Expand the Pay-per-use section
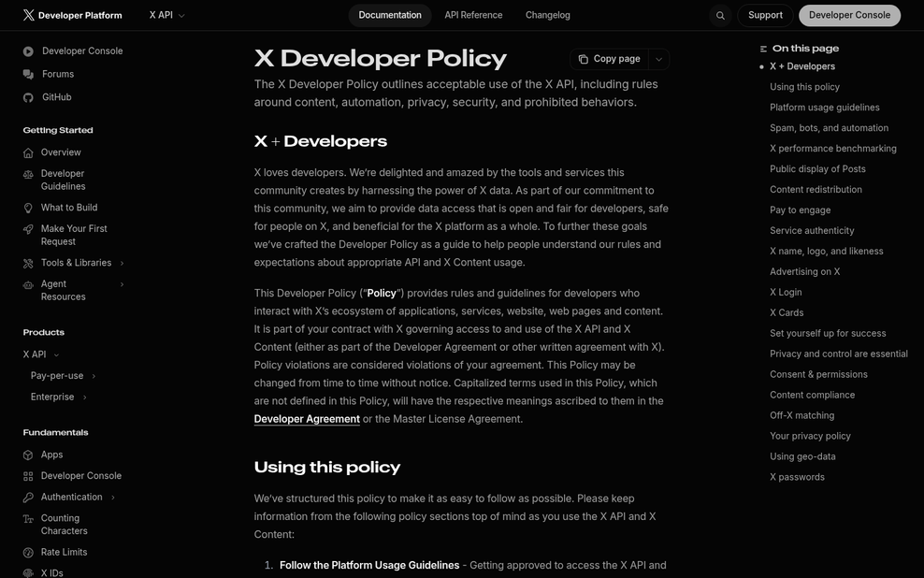The width and height of the screenshot is (924, 578). tap(94, 376)
